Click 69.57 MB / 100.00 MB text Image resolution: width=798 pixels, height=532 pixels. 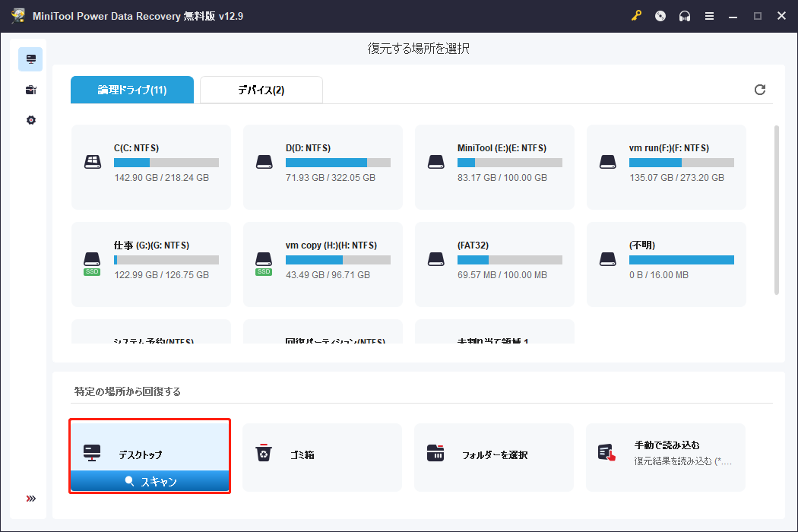pos(502,275)
